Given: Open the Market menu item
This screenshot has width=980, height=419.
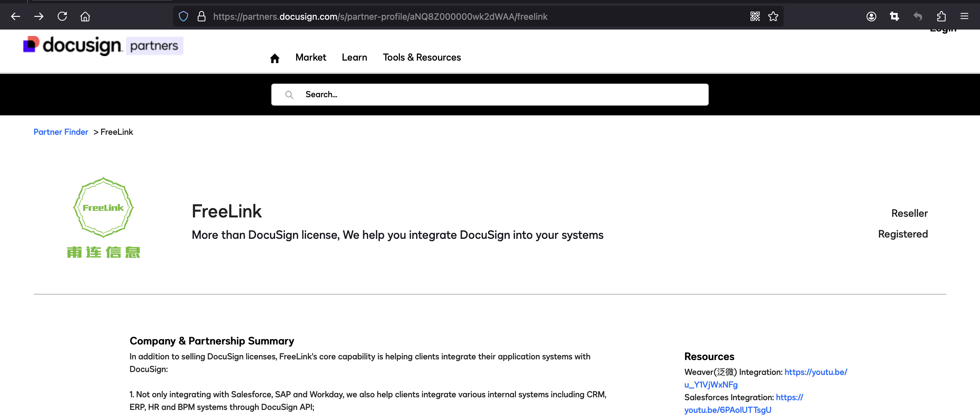Looking at the screenshot, I should (x=310, y=57).
